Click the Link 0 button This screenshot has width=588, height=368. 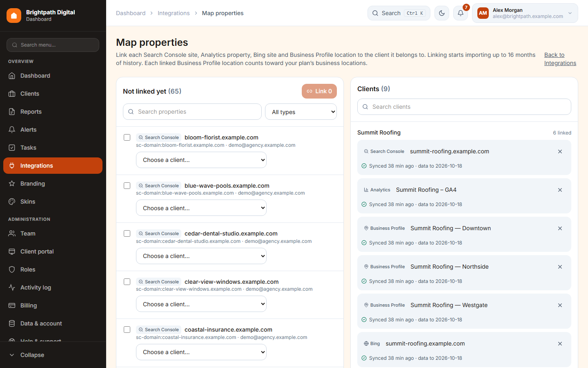[x=319, y=91]
